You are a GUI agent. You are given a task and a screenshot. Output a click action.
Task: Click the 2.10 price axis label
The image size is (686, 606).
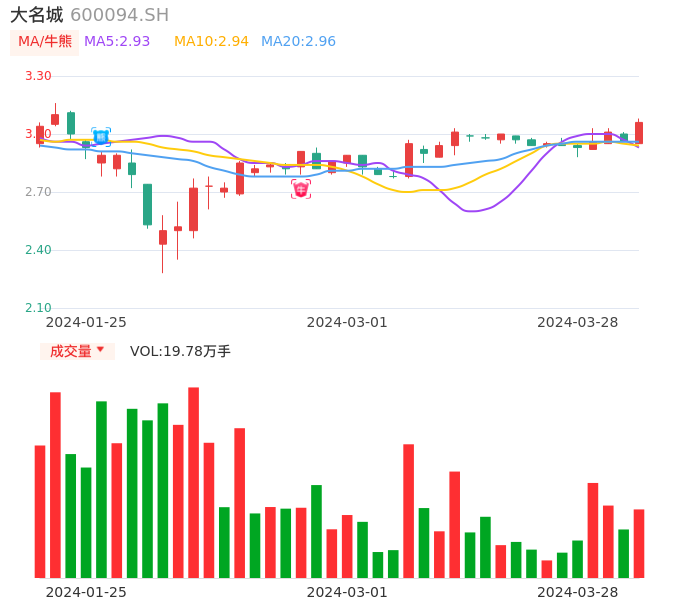click(38, 308)
